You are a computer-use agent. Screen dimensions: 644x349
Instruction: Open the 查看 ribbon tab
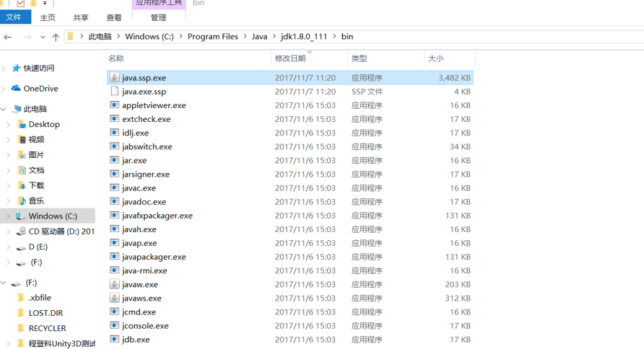coord(114,17)
